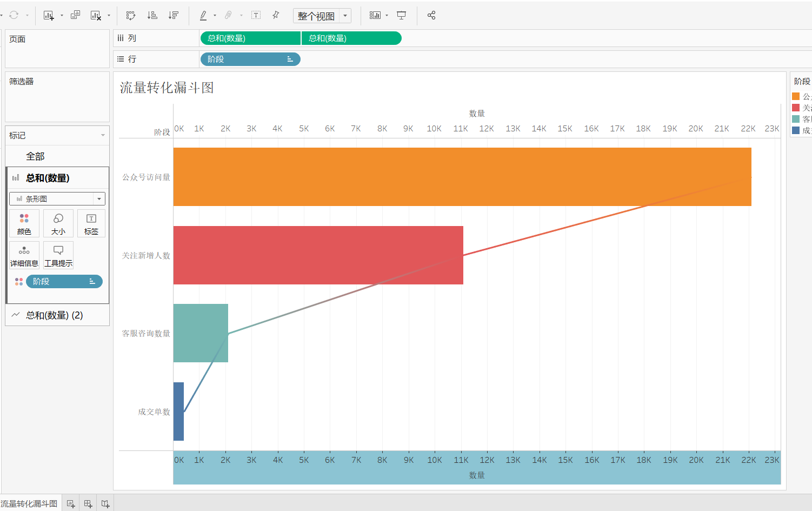Click the chart title 流量转化漏斗图
Screen dimensions: 812x511
pos(167,88)
